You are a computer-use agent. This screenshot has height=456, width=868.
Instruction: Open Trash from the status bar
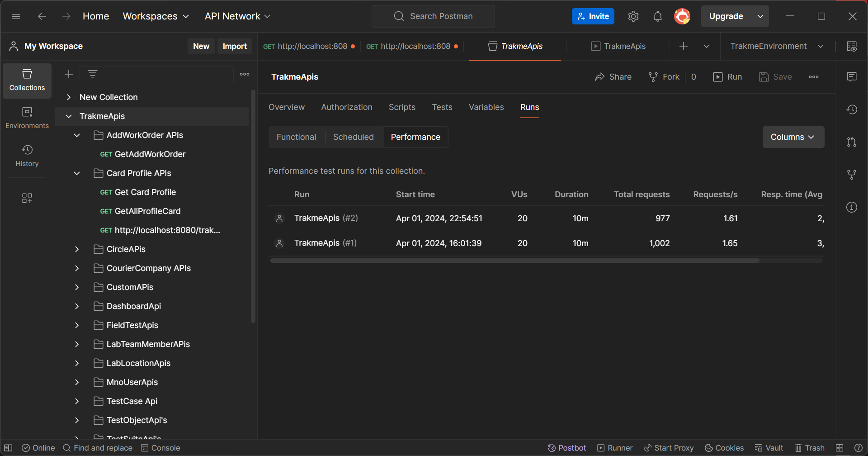pos(810,448)
